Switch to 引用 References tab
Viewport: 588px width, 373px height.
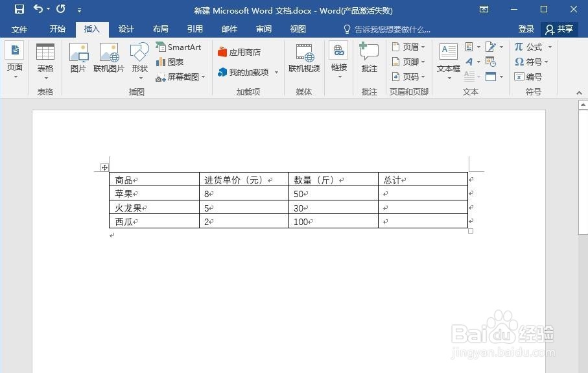coord(195,29)
